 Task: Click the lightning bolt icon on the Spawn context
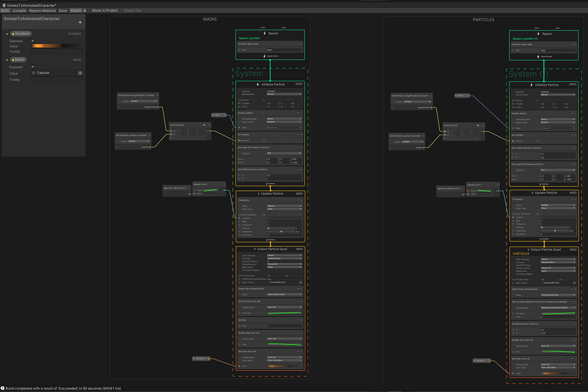tap(264, 33)
